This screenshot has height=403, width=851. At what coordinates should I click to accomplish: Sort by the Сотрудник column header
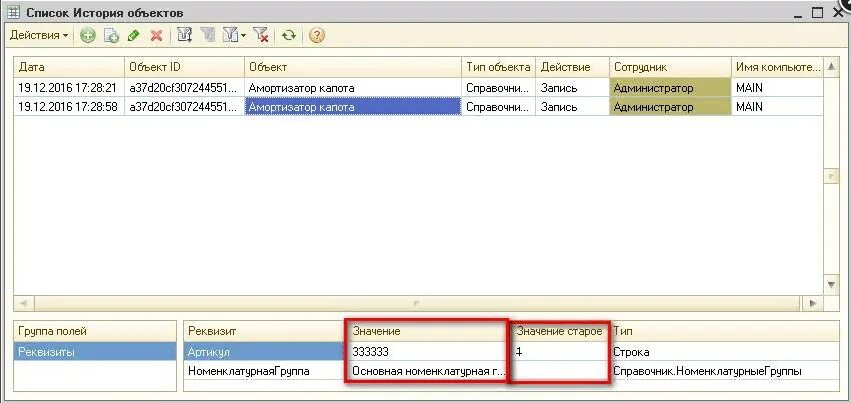(670, 67)
